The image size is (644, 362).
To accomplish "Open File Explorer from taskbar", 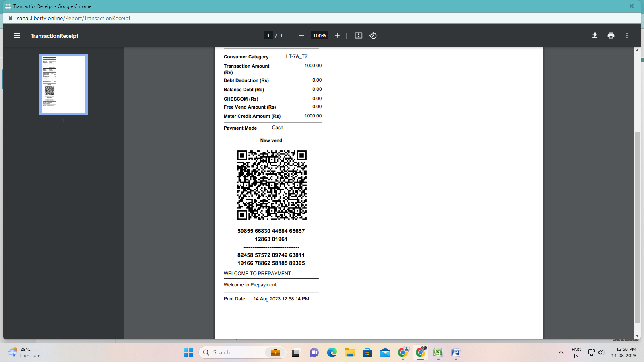I will [x=349, y=352].
